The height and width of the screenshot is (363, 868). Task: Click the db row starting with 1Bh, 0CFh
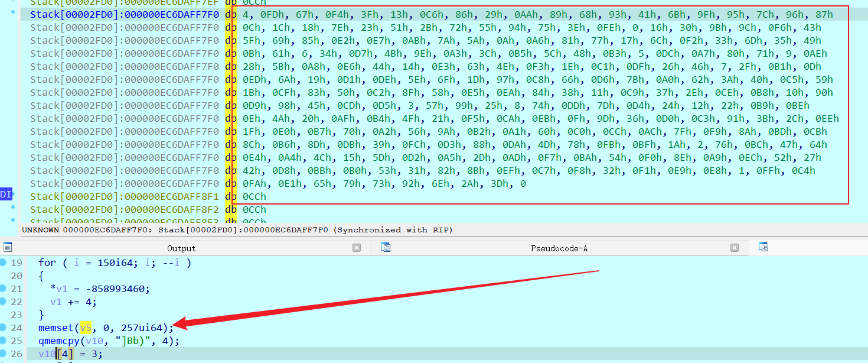[529, 92]
